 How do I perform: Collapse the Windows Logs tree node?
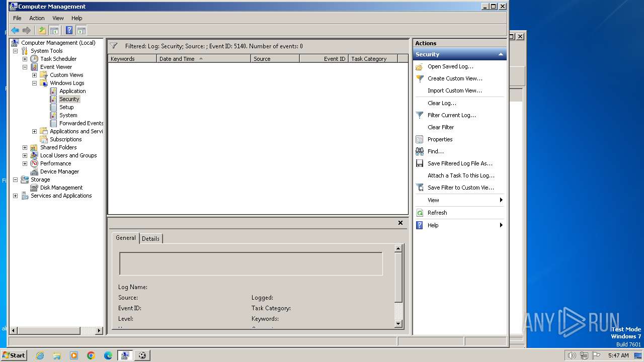point(34,83)
